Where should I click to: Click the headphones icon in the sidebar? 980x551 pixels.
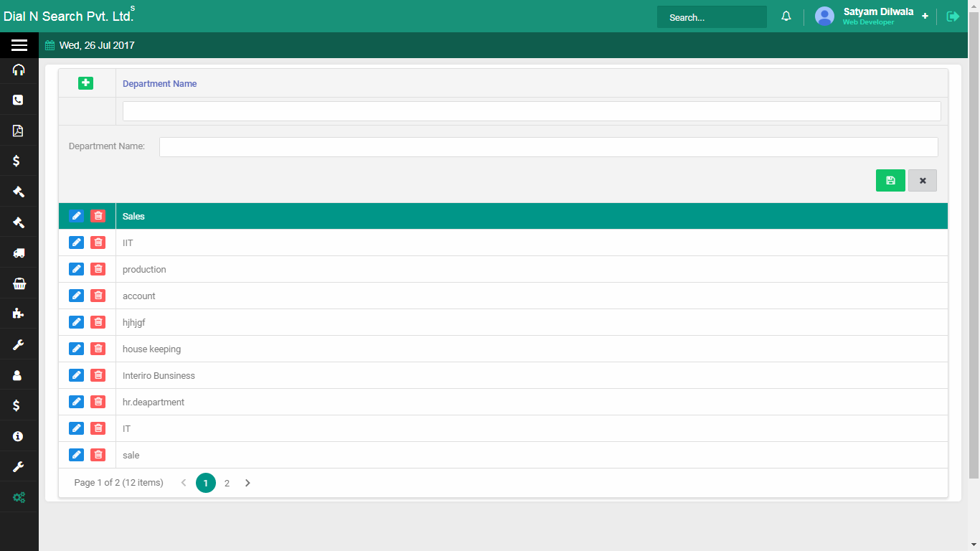click(19, 70)
